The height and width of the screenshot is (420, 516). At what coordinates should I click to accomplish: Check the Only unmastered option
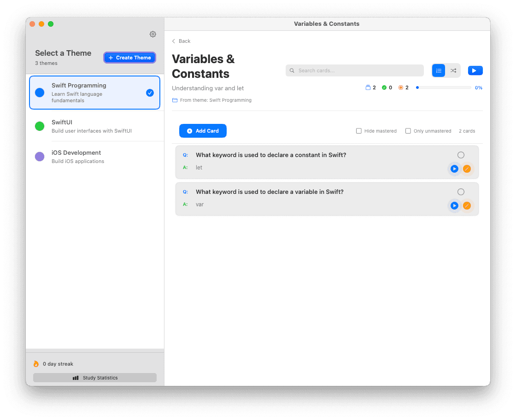click(408, 131)
